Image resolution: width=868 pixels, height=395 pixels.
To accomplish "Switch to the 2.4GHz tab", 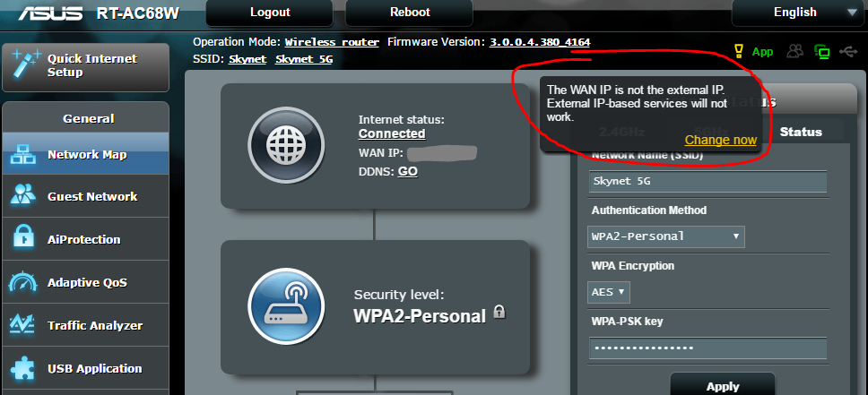I will (621, 132).
